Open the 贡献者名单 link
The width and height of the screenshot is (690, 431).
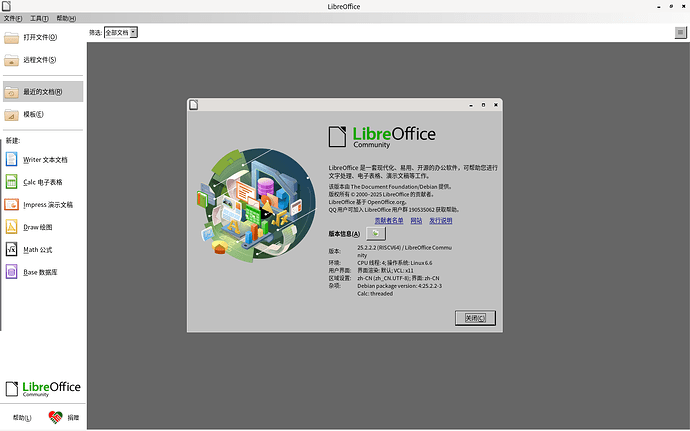pos(389,221)
